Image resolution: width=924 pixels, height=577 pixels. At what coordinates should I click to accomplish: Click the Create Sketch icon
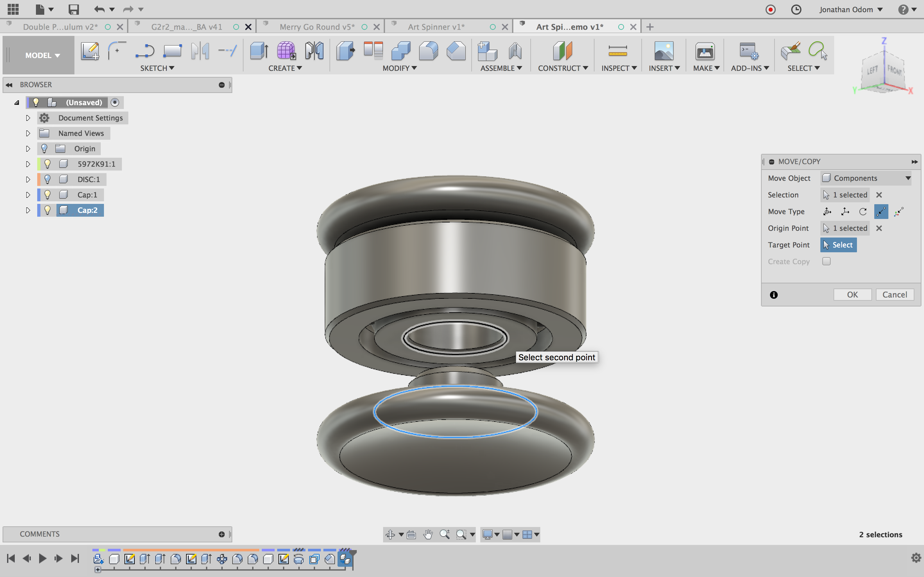90,51
